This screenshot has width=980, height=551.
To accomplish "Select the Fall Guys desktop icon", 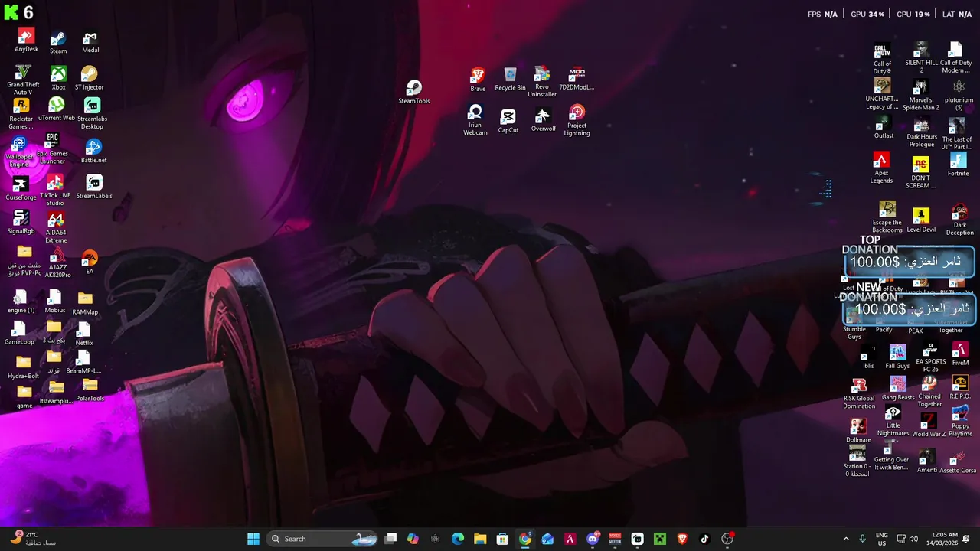I will [x=897, y=357].
